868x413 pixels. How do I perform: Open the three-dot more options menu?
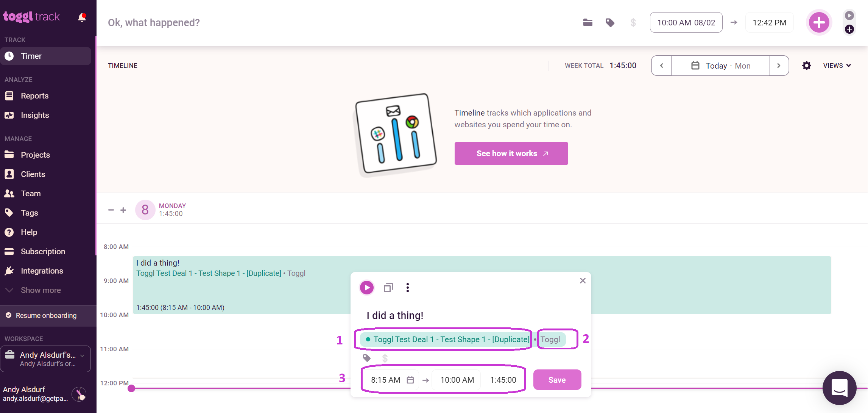tap(407, 288)
